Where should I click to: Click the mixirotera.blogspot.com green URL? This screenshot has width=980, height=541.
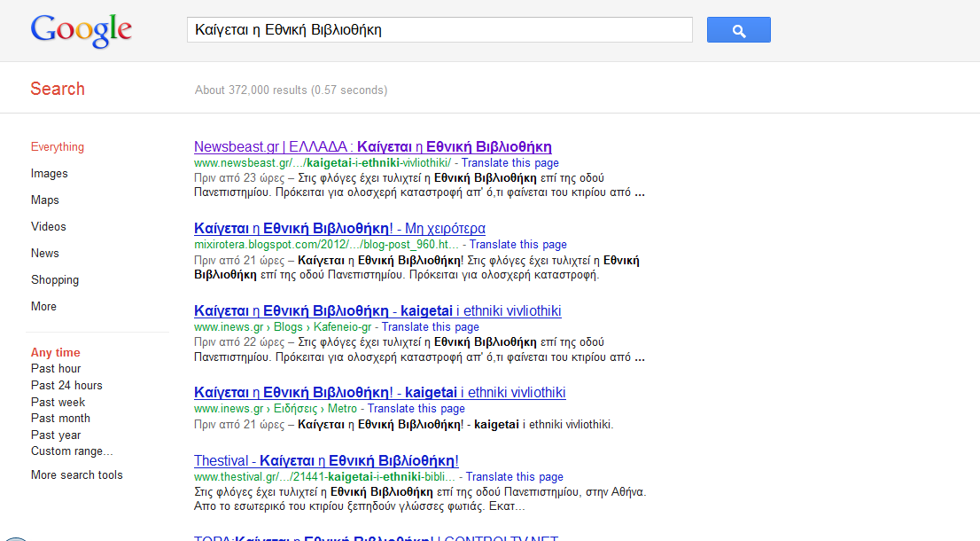click(x=326, y=245)
